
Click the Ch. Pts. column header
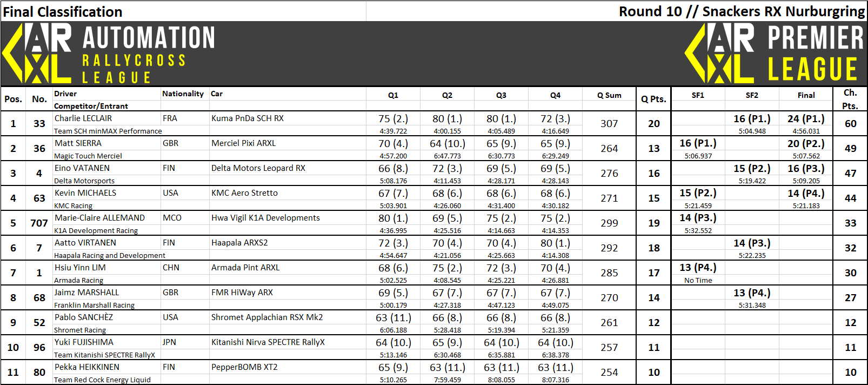(850, 99)
